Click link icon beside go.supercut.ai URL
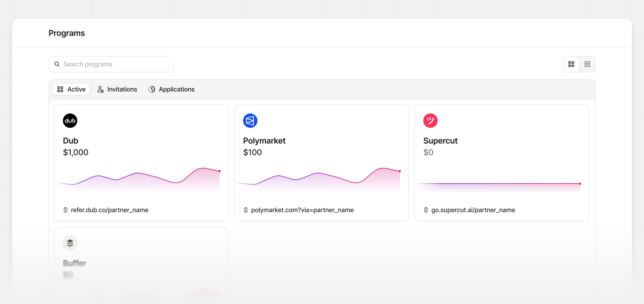This screenshot has height=304, width=644. 426,210
